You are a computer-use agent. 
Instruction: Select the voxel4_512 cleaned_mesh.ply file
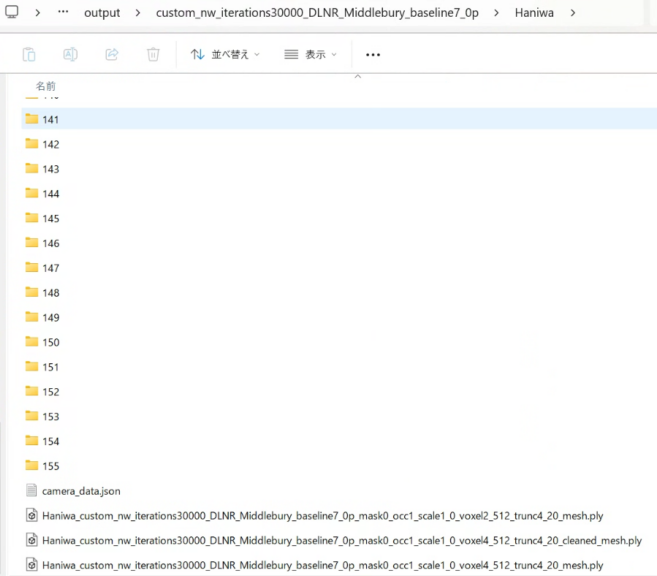tap(341, 540)
